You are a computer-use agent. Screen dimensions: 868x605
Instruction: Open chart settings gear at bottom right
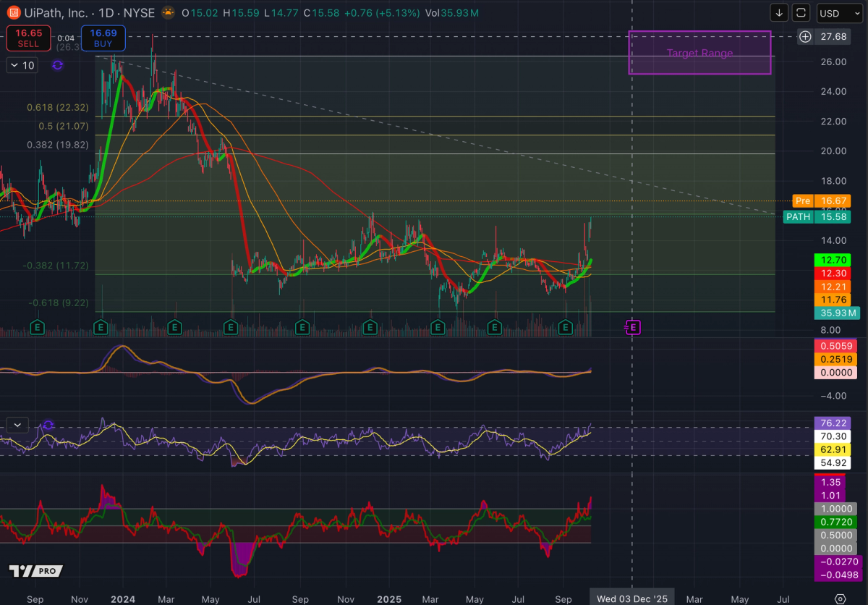point(840,598)
